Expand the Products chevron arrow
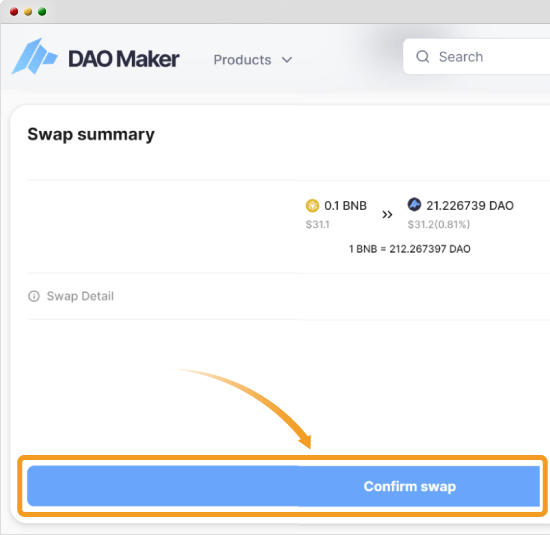This screenshot has height=535, width=550. pyautogui.click(x=287, y=60)
